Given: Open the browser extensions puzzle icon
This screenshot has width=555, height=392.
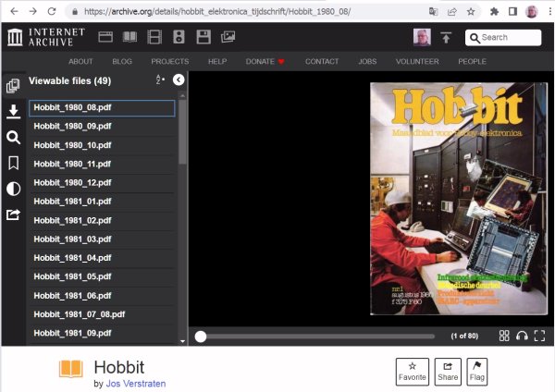Looking at the screenshot, I should click(494, 12).
